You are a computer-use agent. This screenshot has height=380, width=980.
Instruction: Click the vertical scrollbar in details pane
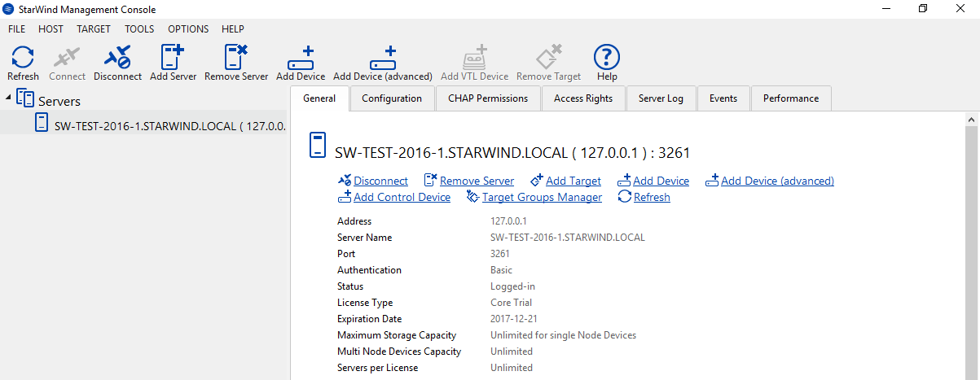972,246
